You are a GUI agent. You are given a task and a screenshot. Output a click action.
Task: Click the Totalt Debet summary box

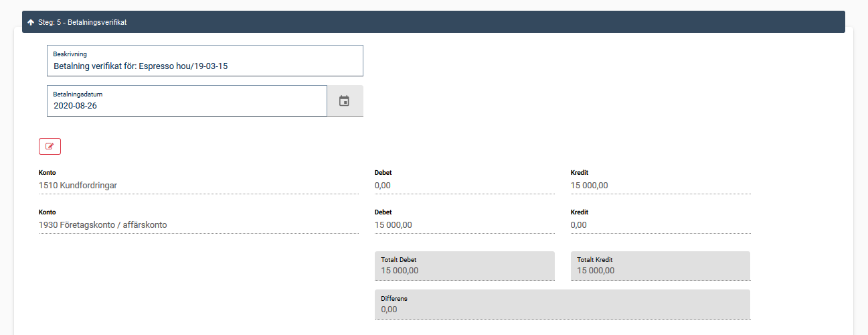(464, 266)
